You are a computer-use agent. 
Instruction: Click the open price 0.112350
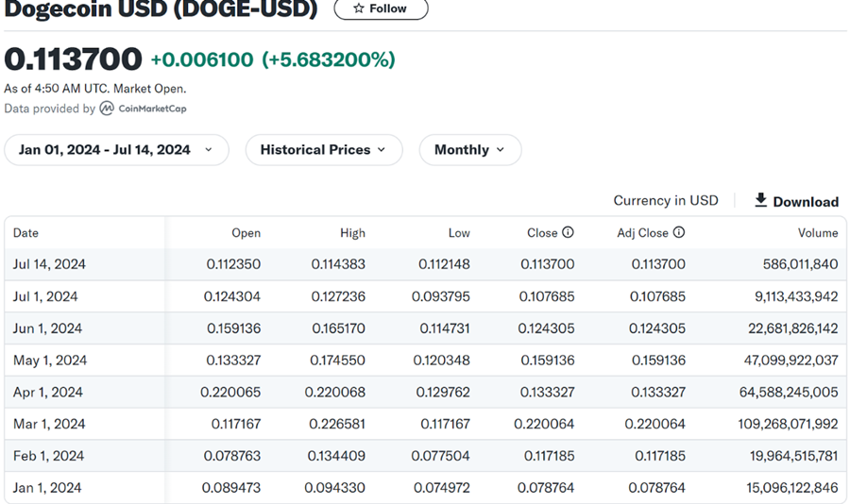[x=233, y=264]
